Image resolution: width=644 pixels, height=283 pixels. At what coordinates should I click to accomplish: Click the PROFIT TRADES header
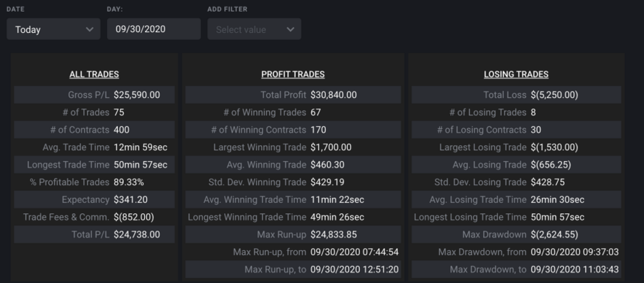point(293,75)
